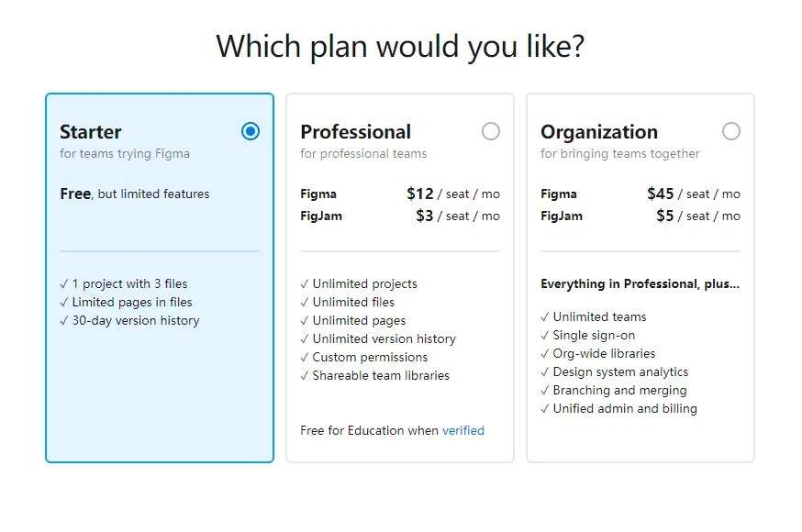Click the Organization plan heading

click(599, 132)
